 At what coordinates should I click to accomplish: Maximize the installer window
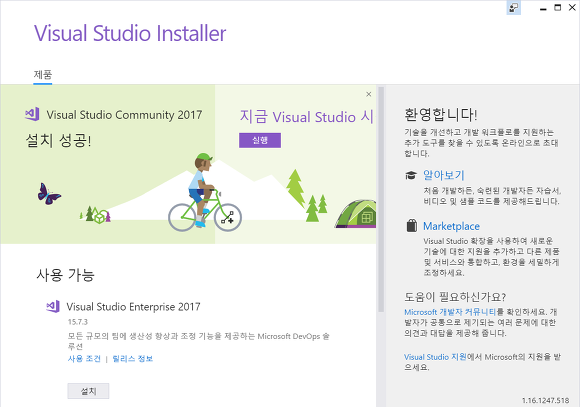point(557,8)
